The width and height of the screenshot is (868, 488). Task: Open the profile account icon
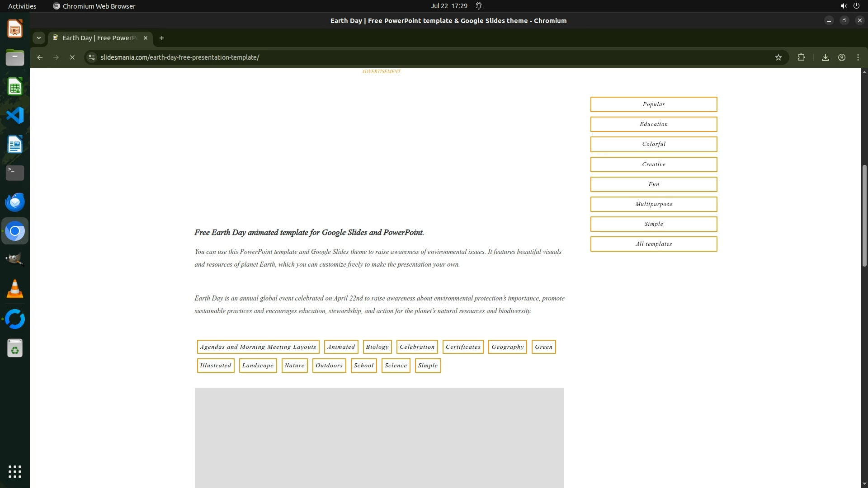click(841, 57)
